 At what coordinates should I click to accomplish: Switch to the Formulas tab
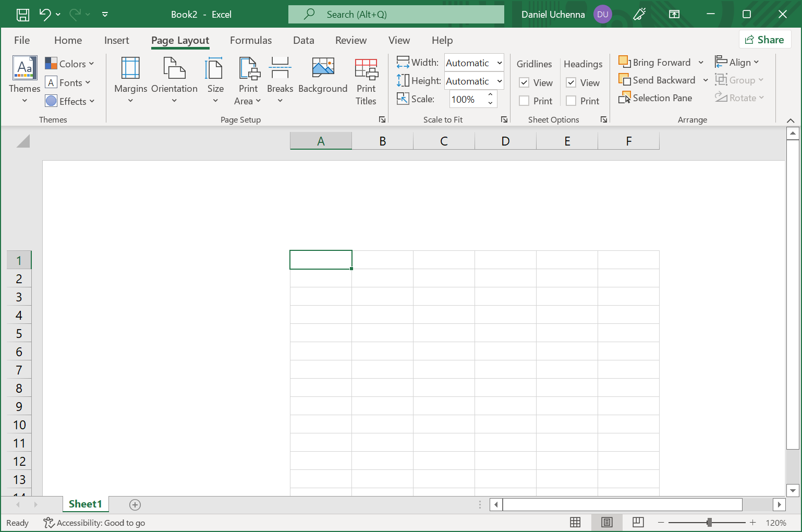pyautogui.click(x=251, y=40)
